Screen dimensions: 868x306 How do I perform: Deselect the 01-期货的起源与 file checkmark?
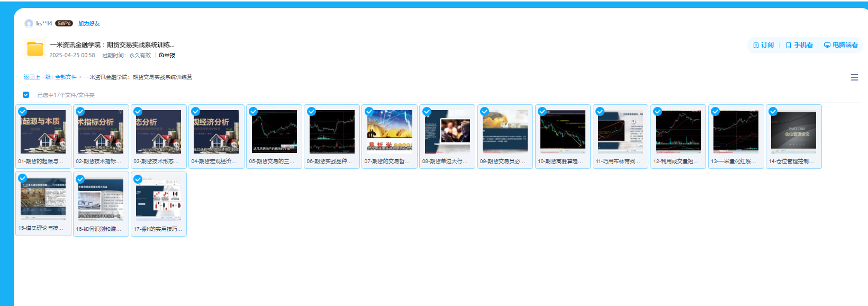point(23,111)
